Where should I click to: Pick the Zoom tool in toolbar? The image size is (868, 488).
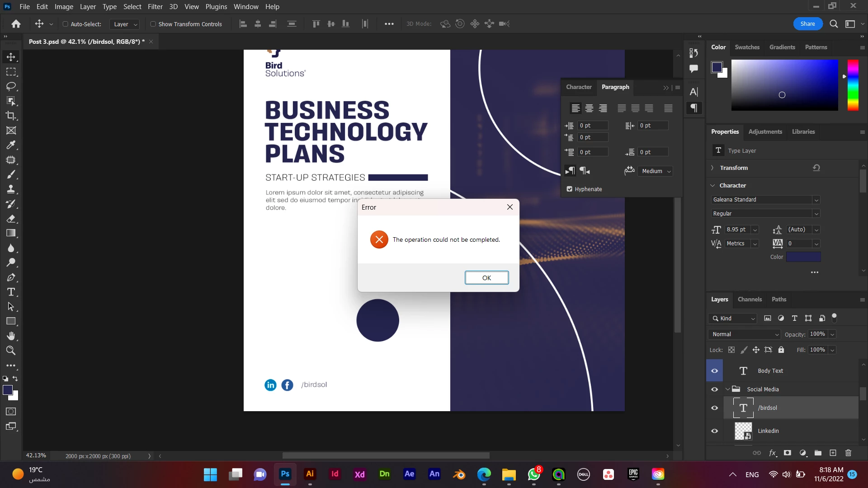tap(11, 351)
